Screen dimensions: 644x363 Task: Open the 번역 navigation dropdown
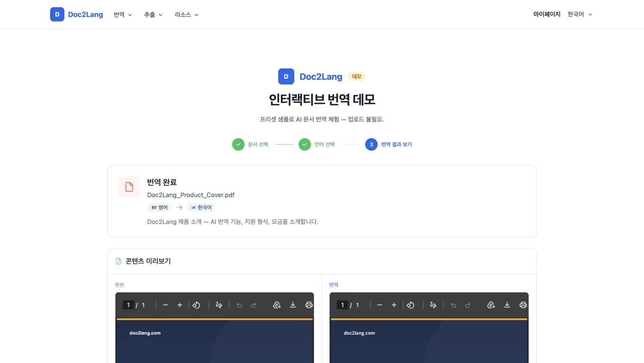pyautogui.click(x=123, y=14)
